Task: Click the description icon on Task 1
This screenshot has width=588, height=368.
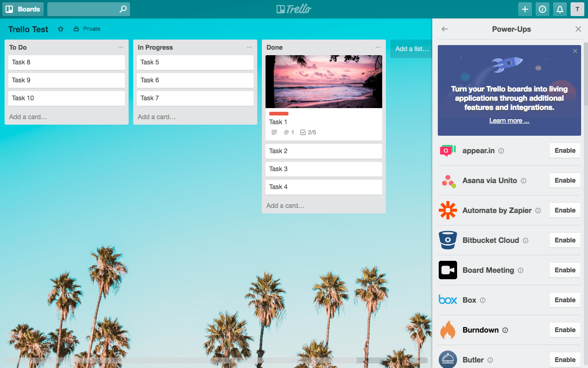Action: 274,132
